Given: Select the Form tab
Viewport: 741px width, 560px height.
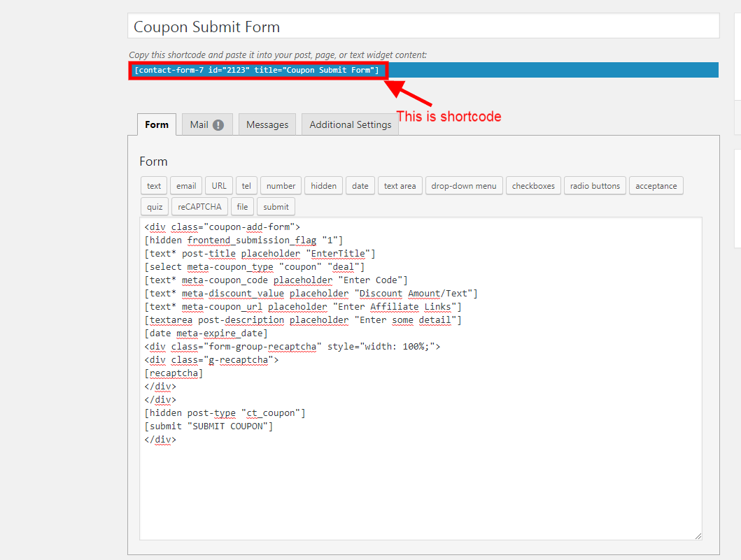Looking at the screenshot, I should pyautogui.click(x=157, y=124).
